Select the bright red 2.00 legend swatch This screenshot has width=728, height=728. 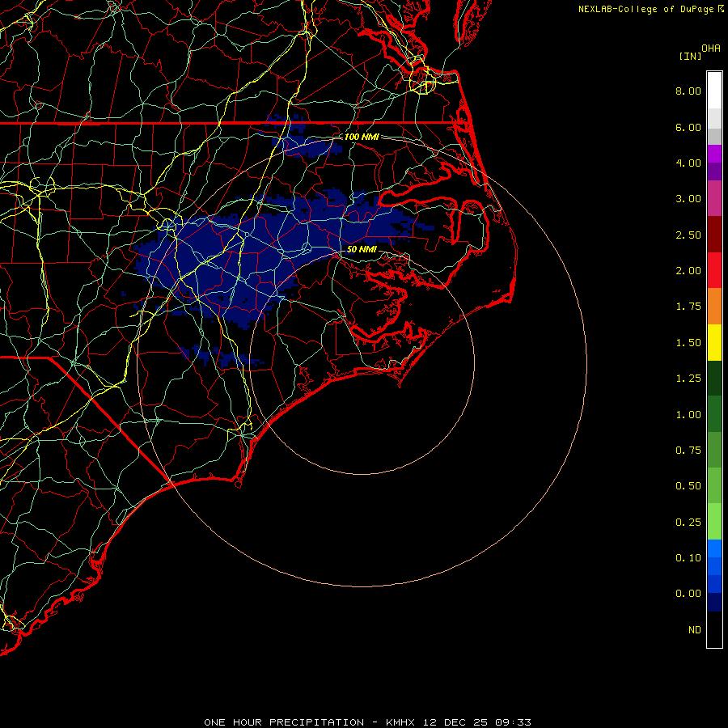pos(714,270)
